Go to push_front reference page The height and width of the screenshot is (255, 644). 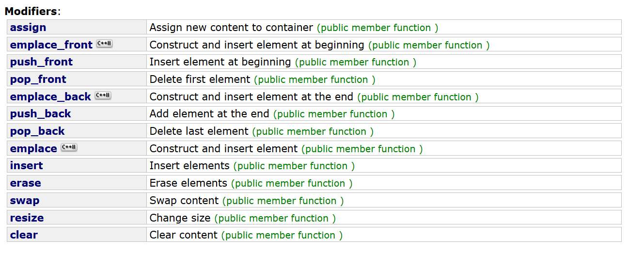pyautogui.click(x=41, y=62)
